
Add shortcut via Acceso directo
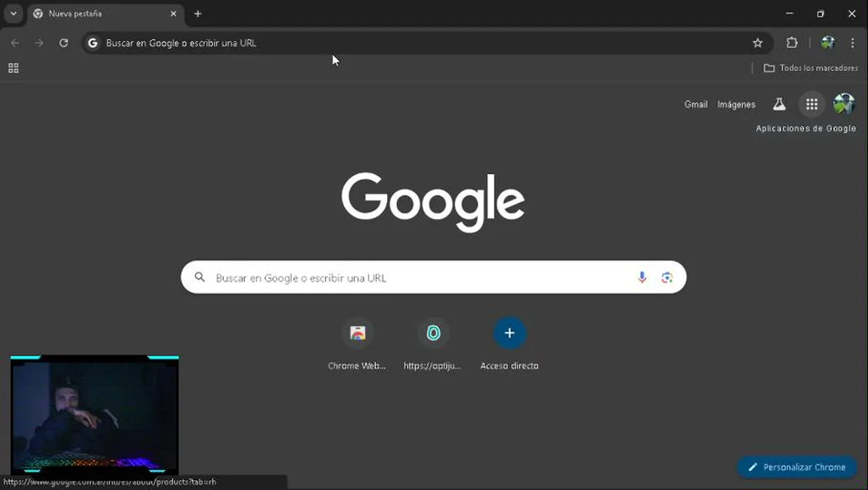tap(509, 344)
